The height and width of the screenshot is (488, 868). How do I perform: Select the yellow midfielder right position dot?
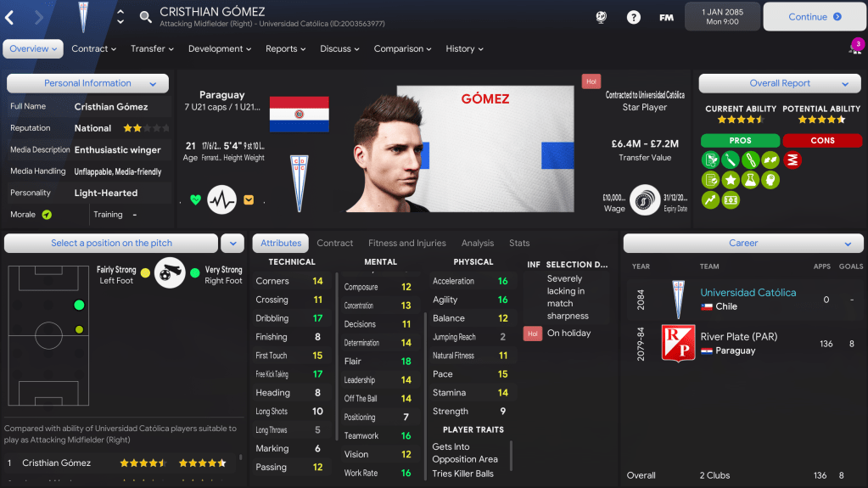coord(79,329)
